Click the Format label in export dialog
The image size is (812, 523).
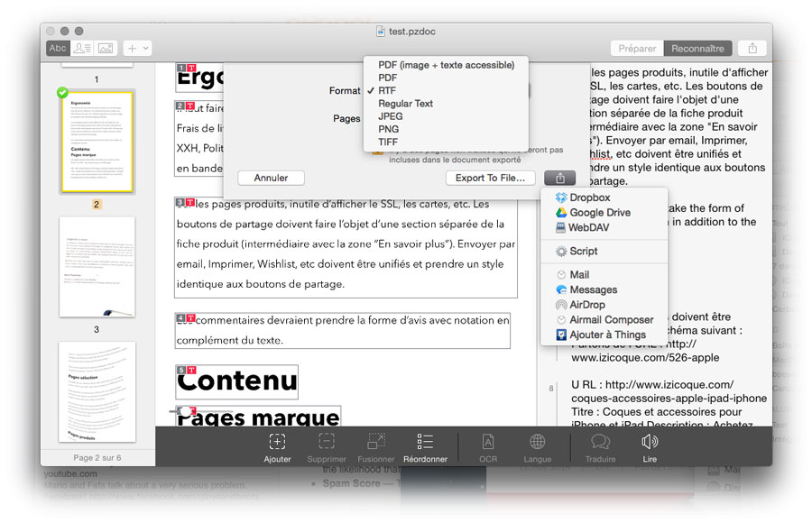click(345, 90)
